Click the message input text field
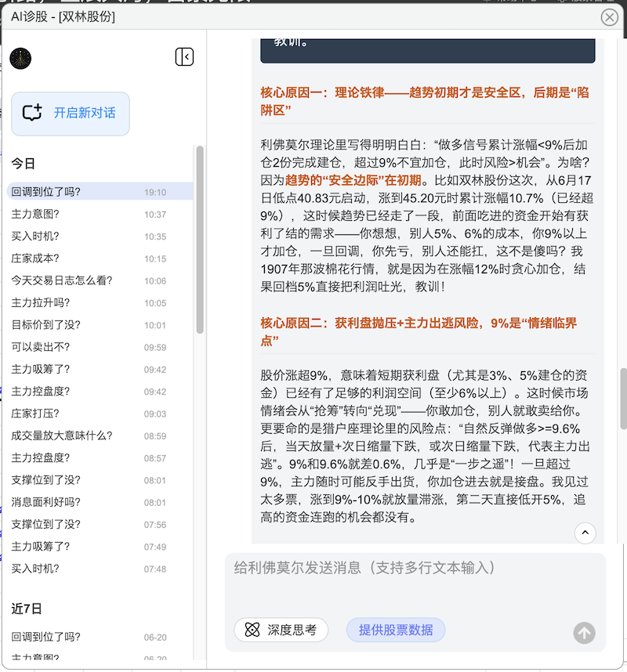The width and height of the screenshot is (627, 672). tap(415, 583)
